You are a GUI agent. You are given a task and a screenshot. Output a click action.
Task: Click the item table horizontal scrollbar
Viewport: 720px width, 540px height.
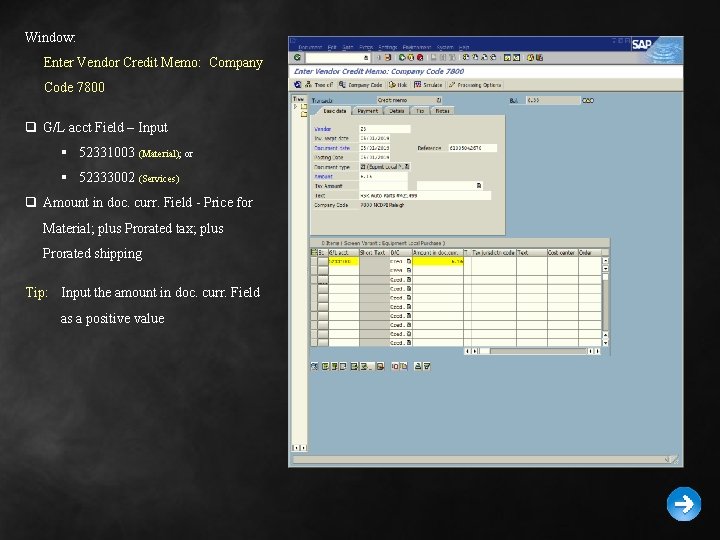click(534, 351)
